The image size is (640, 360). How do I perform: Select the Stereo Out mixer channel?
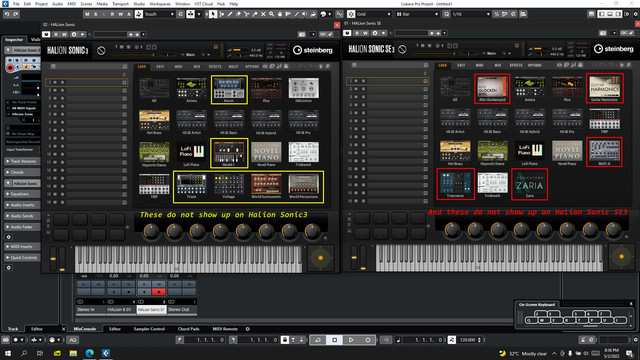pyautogui.click(x=181, y=310)
